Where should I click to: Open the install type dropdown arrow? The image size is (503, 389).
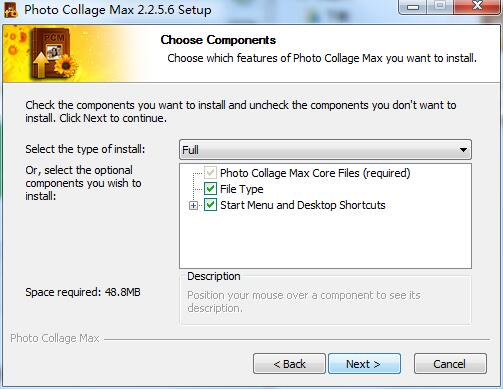pyautogui.click(x=463, y=150)
